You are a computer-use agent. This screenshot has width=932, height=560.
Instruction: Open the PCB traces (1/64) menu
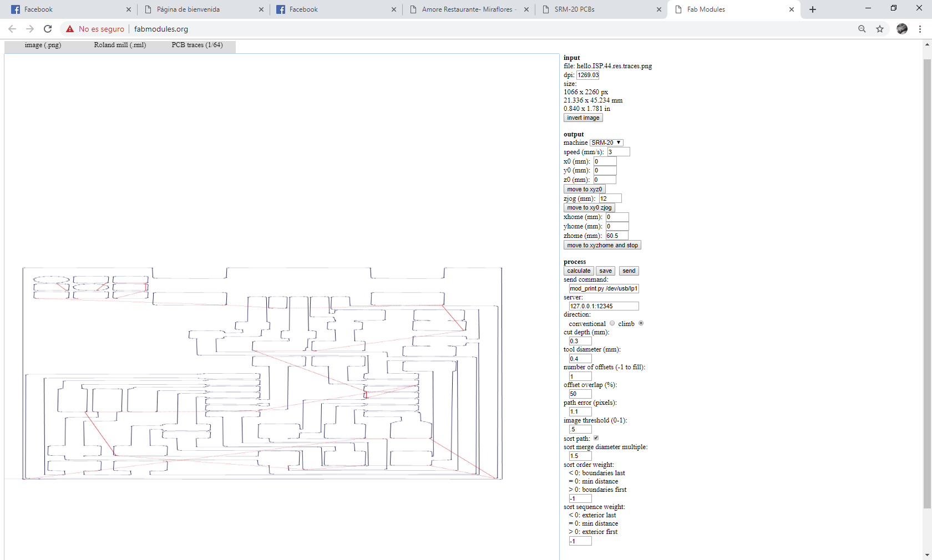(x=197, y=45)
